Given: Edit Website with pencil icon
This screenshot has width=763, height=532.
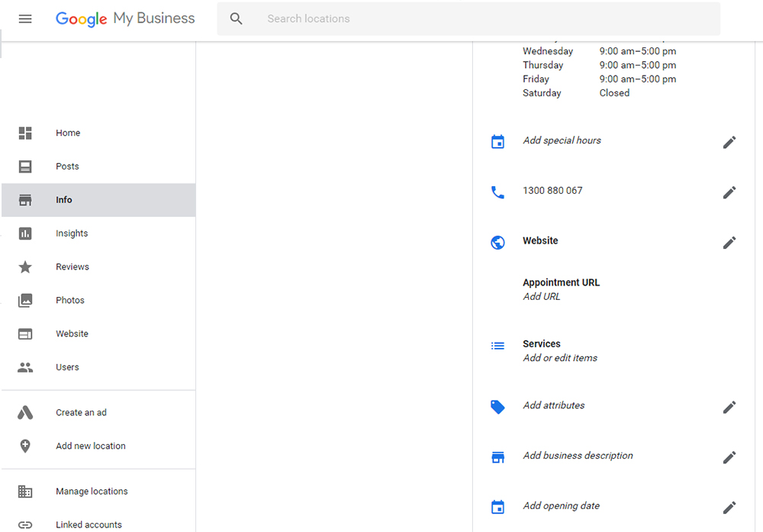Looking at the screenshot, I should pyautogui.click(x=729, y=243).
